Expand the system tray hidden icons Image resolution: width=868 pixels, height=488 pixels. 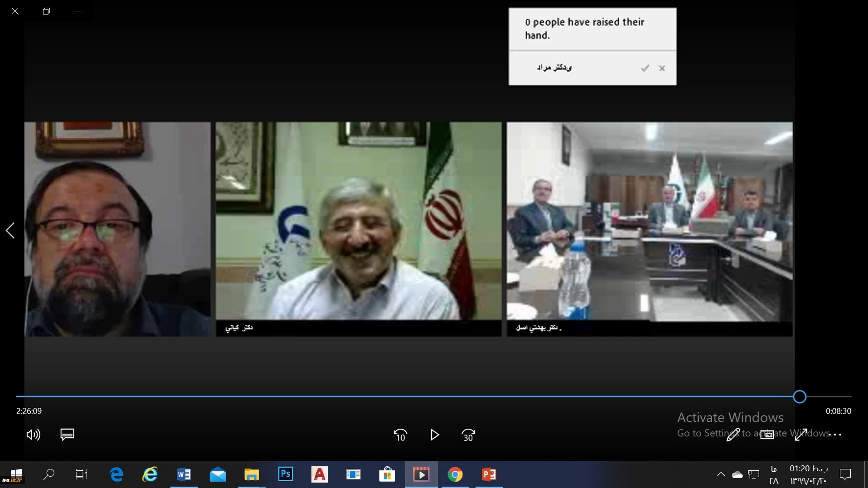coord(720,474)
